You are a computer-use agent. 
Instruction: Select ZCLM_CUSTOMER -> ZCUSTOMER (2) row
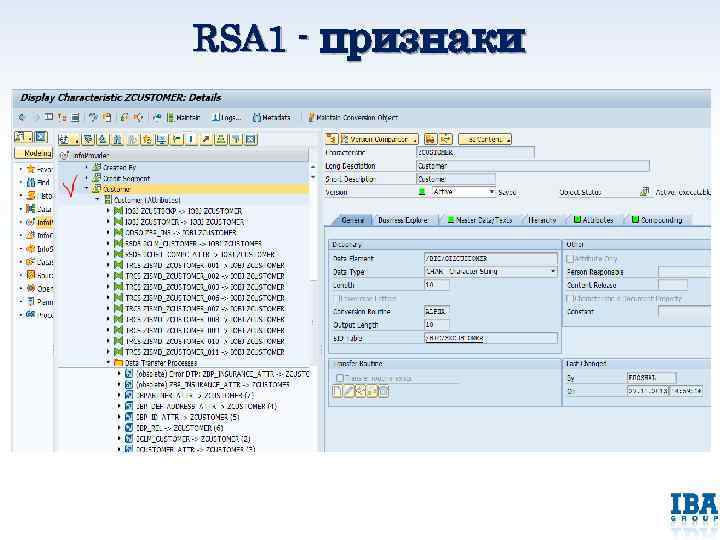click(x=193, y=439)
